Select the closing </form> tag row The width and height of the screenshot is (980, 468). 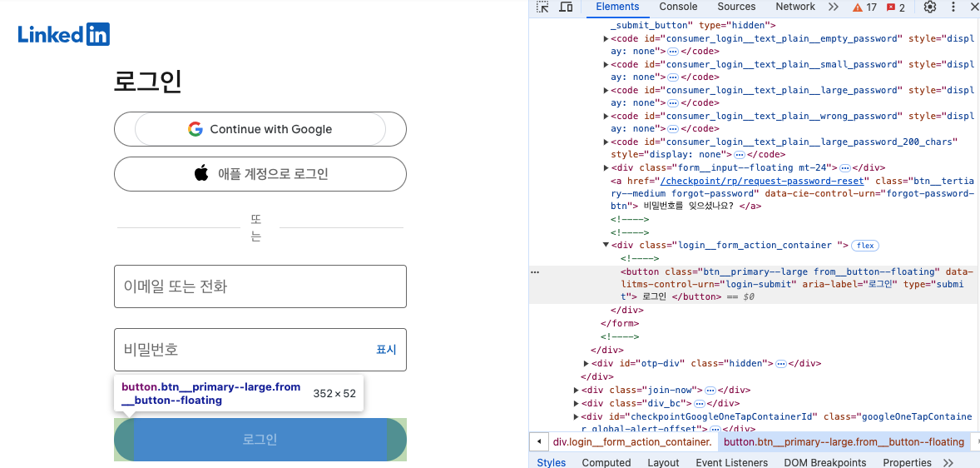(x=620, y=323)
